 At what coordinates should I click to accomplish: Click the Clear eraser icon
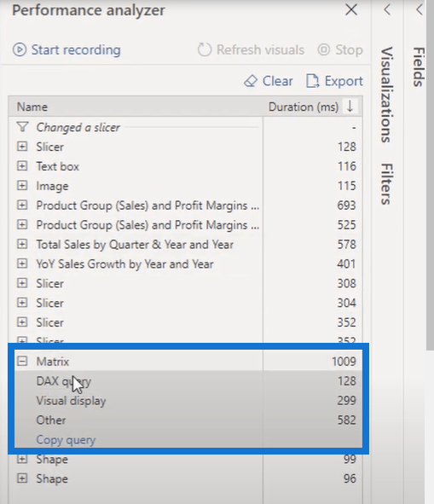click(251, 81)
